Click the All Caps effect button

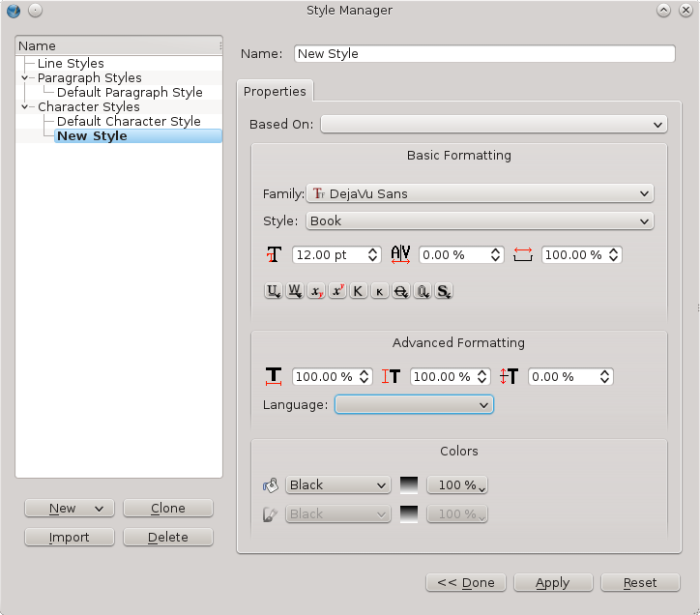(x=359, y=291)
